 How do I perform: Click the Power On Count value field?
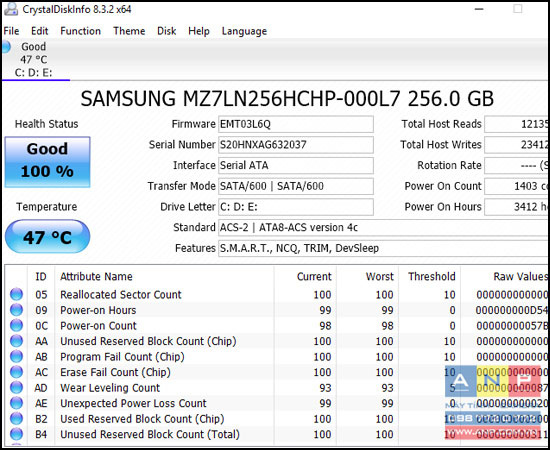coord(516,186)
